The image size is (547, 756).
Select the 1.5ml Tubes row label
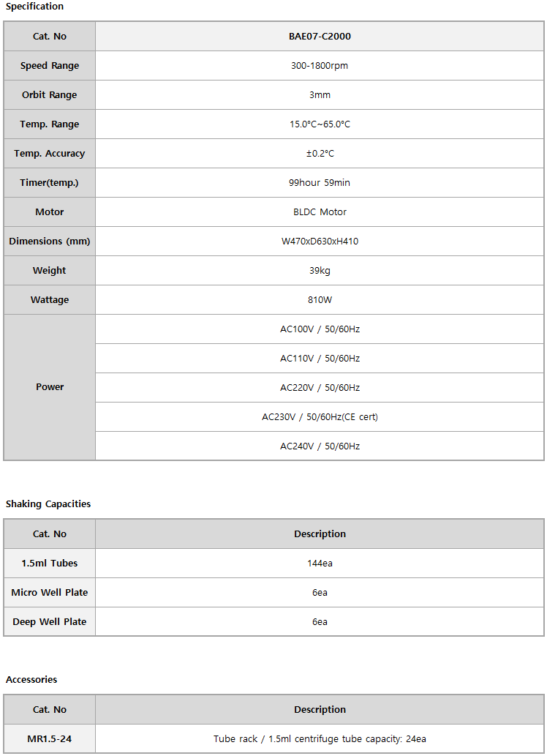click(50, 563)
